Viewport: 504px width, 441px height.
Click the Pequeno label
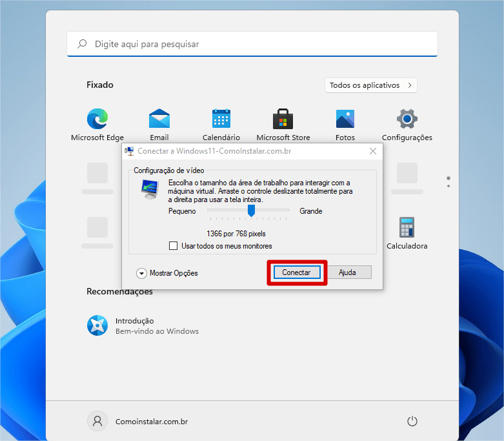182,211
